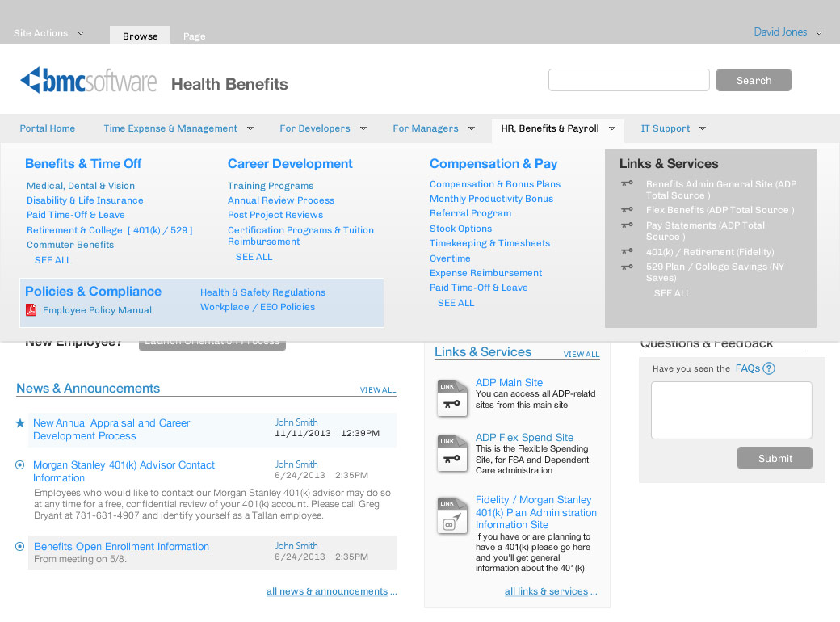Click the search text field
Image resolution: width=840 pixels, height=622 pixels.
pos(628,80)
